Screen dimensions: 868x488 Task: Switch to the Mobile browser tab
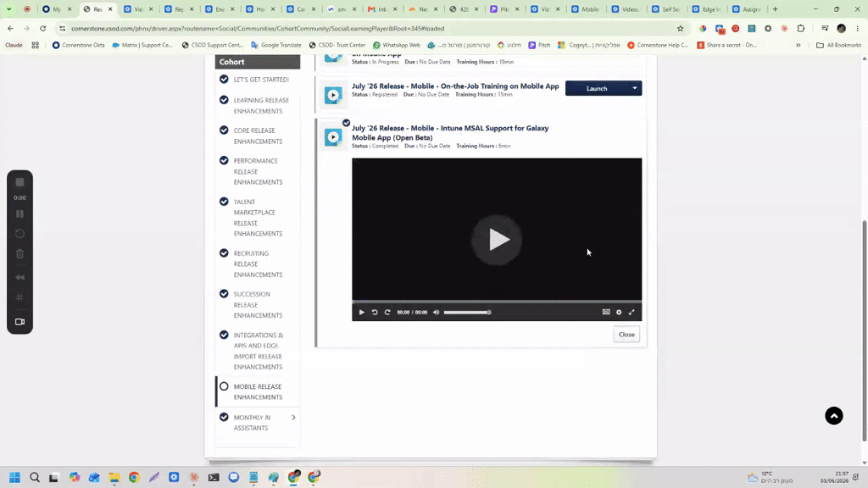click(587, 9)
